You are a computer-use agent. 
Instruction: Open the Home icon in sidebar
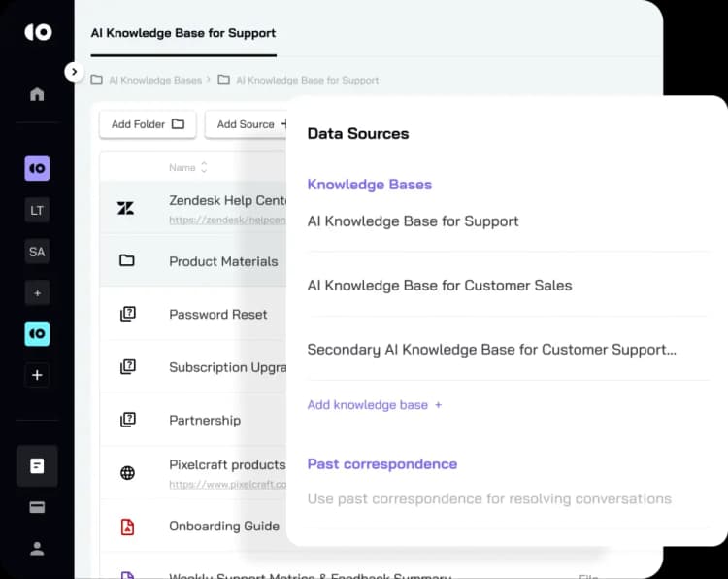point(37,94)
